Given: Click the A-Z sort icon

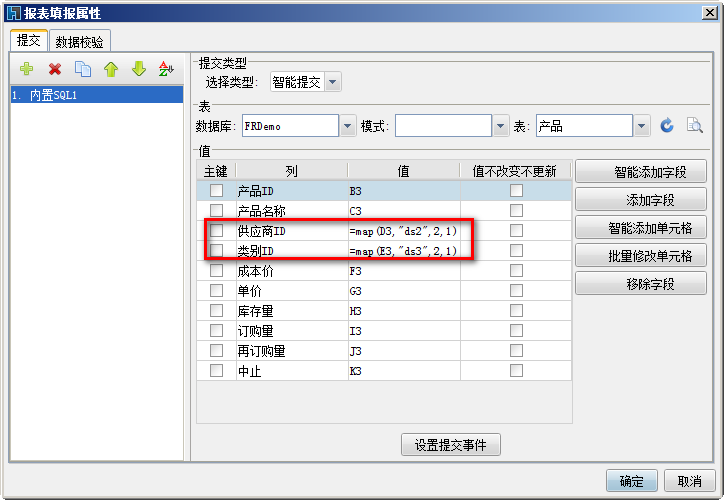Looking at the screenshot, I should [x=166, y=69].
